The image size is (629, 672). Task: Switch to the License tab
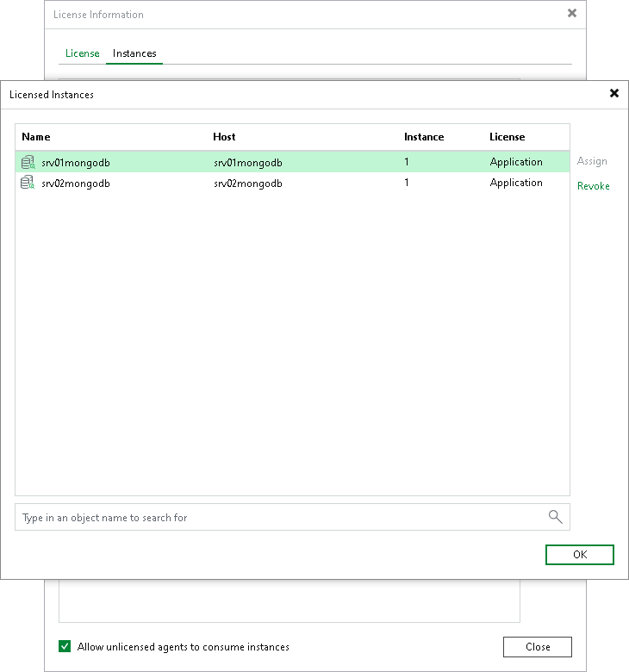pos(83,53)
